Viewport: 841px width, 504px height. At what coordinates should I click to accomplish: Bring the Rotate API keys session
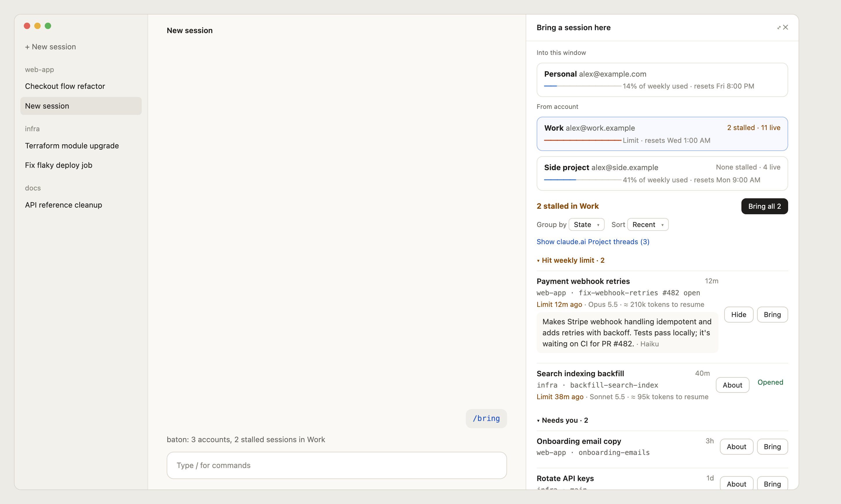point(772,484)
